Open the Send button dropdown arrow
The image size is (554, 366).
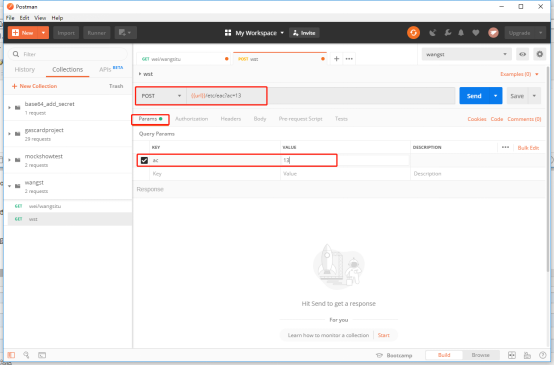pyautogui.click(x=495, y=96)
